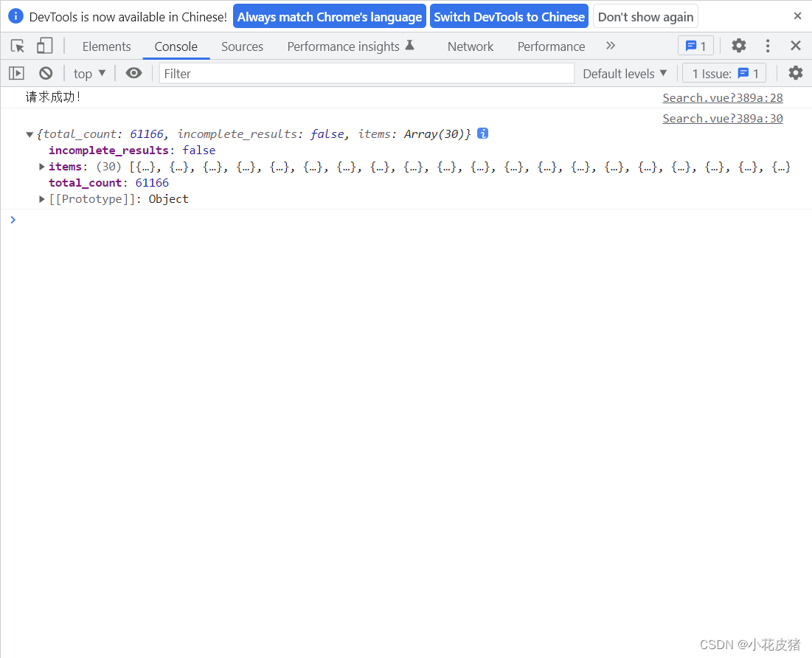Dismiss the language info banner

click(x=797, y=16)
